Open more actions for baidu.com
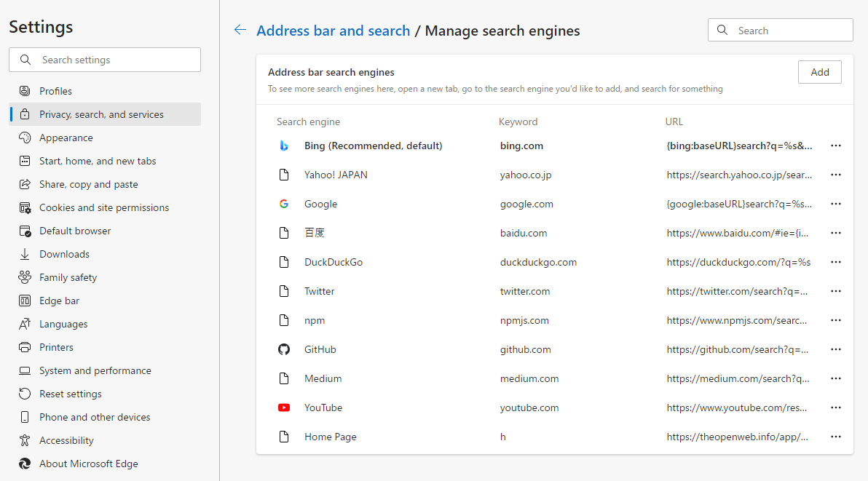The height and width of the screenshot is (481, 868). coord(836,233)
